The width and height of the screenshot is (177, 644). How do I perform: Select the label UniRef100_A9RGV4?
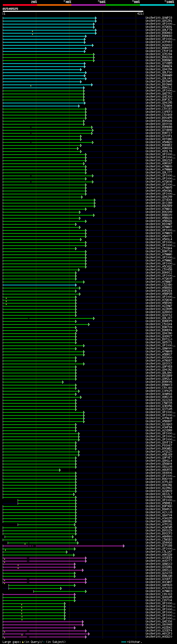pos(159,148)
